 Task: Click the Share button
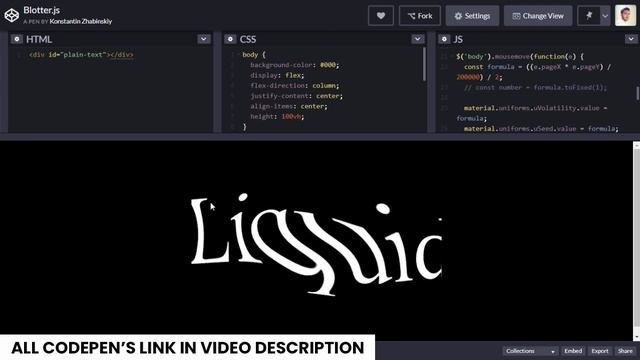point(625,351)
